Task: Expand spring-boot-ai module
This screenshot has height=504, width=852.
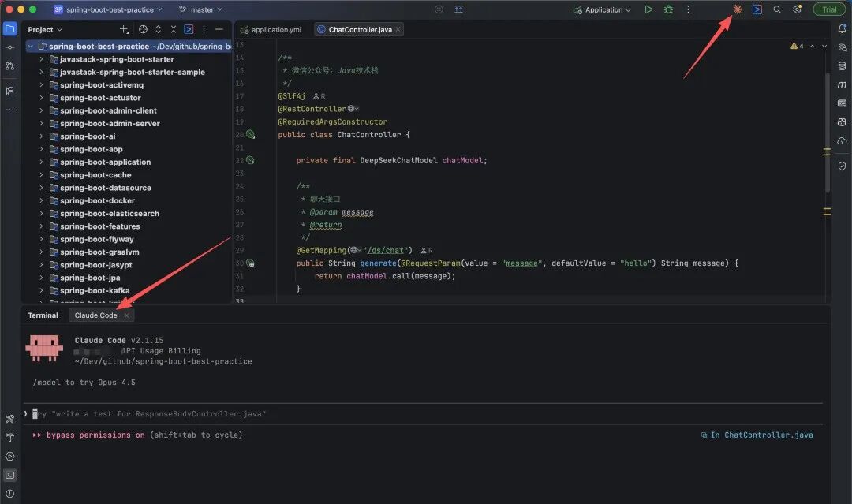Action: click(x=41, y=136)
